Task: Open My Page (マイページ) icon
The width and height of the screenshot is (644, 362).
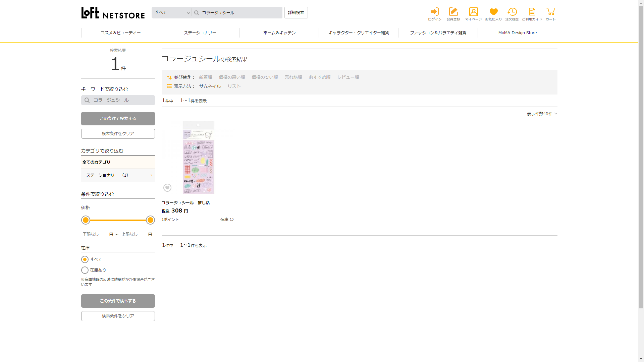Action: click(473, 14)
